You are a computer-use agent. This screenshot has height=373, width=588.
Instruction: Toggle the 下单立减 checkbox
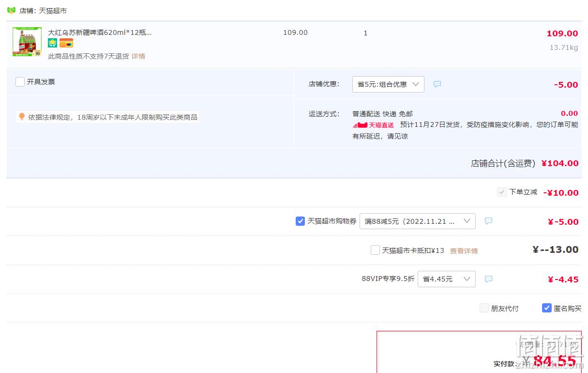tap(502, 192)
